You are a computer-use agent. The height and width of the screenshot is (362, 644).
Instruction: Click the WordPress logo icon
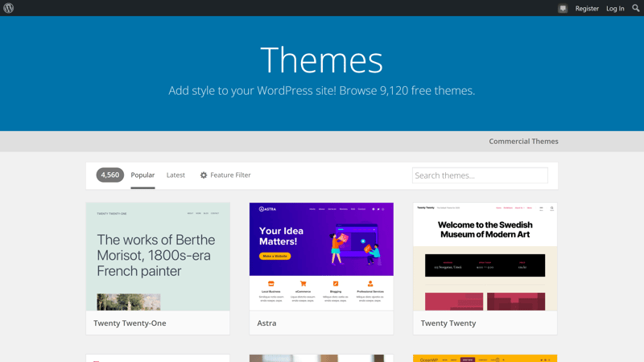[x=8, y=8]
